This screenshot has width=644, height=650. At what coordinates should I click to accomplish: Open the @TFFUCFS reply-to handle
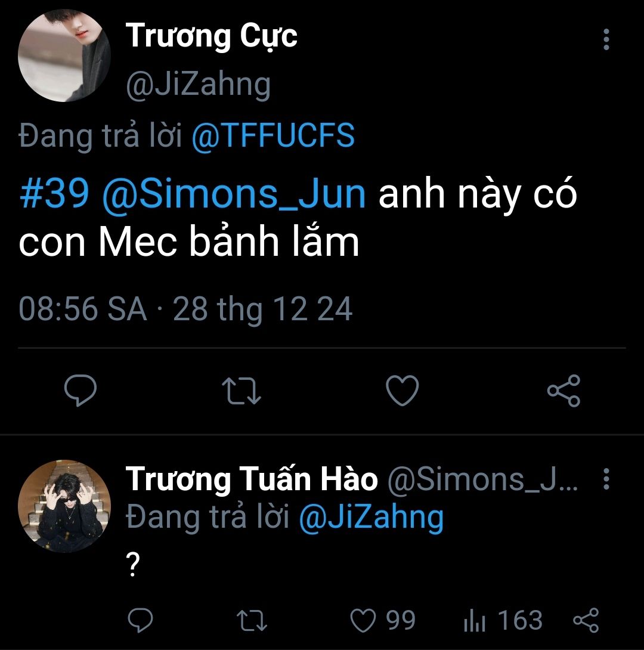pos(273,137)
